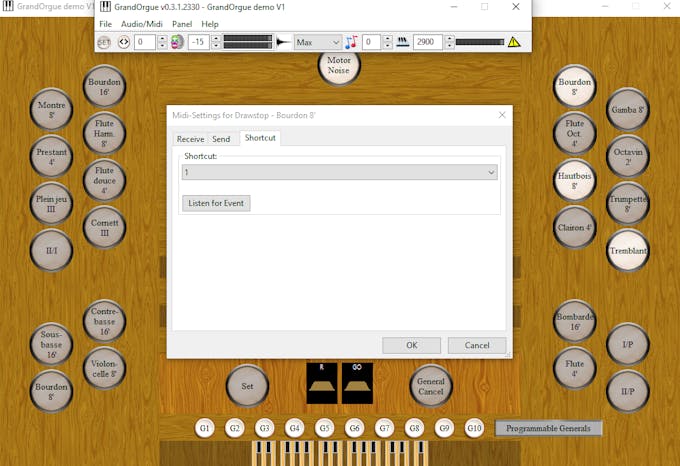Click the Listen for Event button
Image resolution: width=680 pixels, height=466 pixels.
coord(216,203)
